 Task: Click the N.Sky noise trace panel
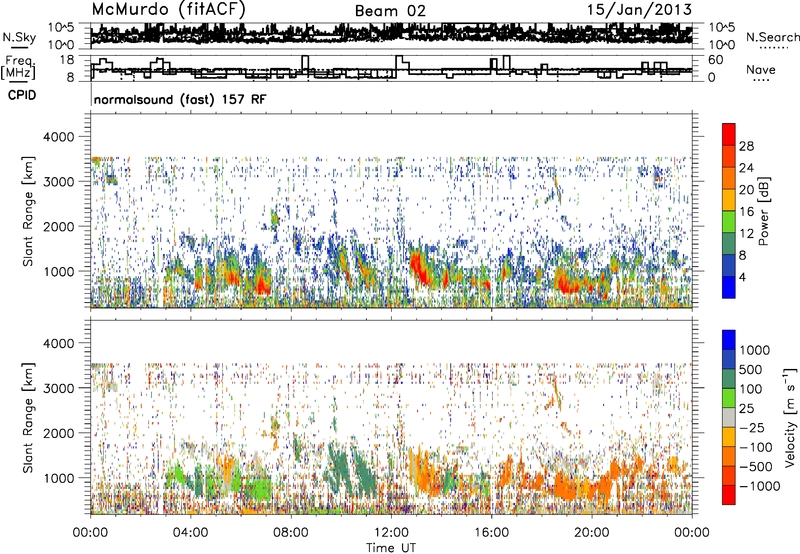(x=391, y=35)
